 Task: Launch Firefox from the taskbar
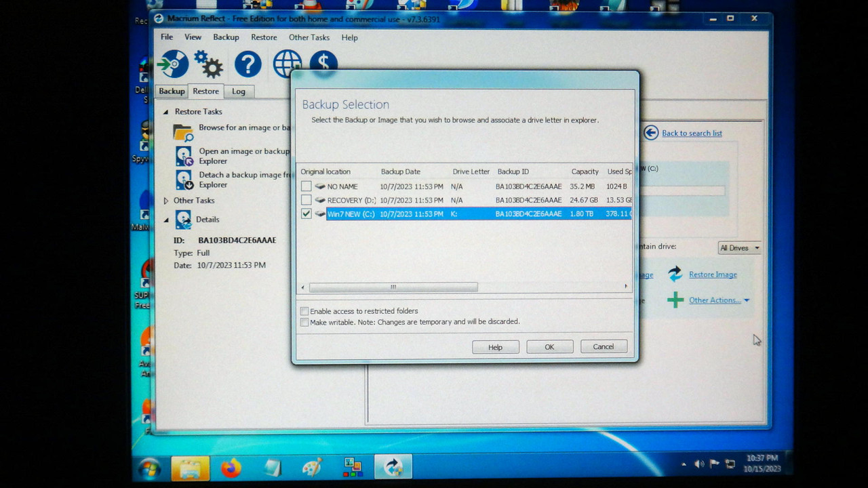click(x=231, y=468)
